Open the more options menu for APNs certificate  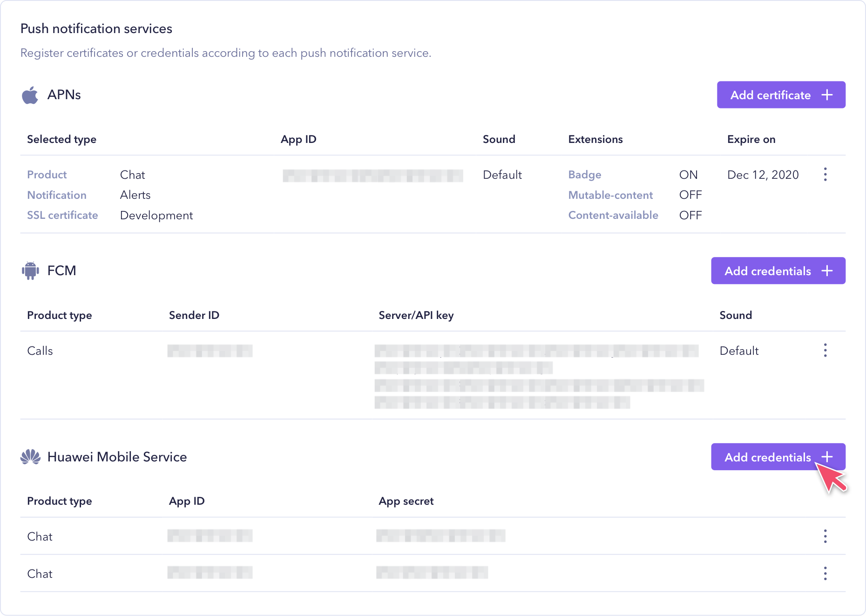coord(825,175)
